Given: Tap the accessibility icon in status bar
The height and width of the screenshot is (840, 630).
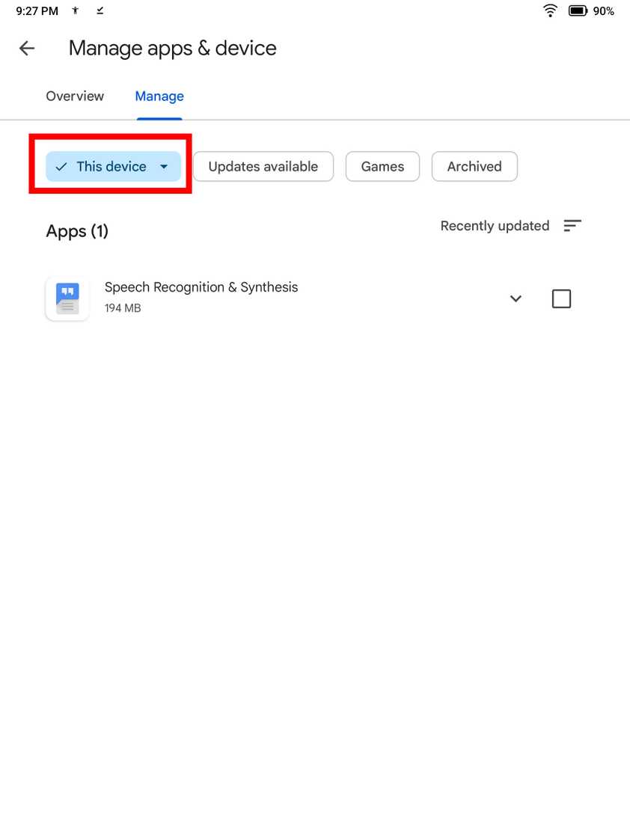Looking at the screenshot, I should tap(76, 10).
